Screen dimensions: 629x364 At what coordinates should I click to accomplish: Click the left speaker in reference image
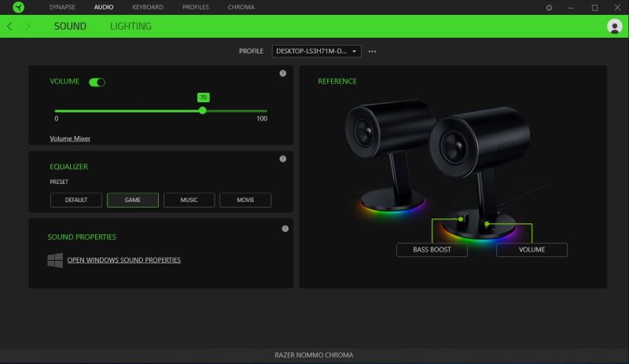[389, 156]
